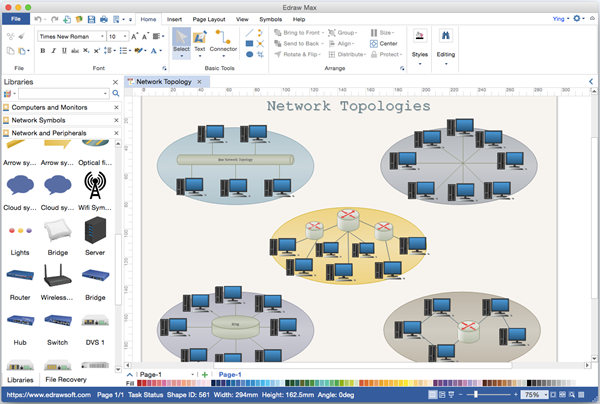This screenshot has height=404, width=600.
Task: Toggle bold text formatting
Action: pyautogui.click(x=42, y=50)
